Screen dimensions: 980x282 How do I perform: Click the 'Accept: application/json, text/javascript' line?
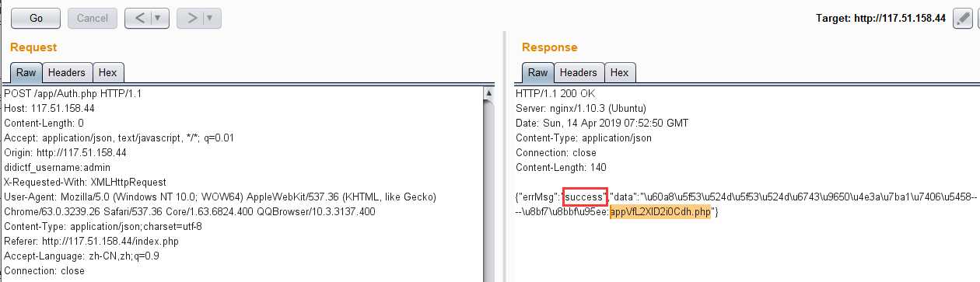click(130, 138)
